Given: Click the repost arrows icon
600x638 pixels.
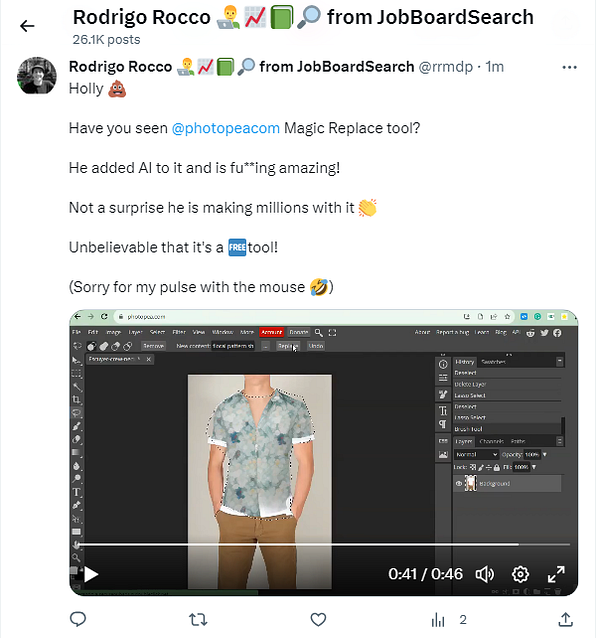Looking at the screenshot, I should pyautogui.click(x=198, y=620).
